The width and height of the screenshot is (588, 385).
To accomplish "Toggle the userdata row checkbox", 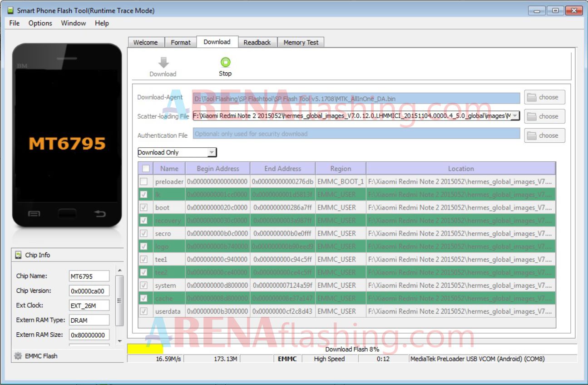I will pos(144,311).
